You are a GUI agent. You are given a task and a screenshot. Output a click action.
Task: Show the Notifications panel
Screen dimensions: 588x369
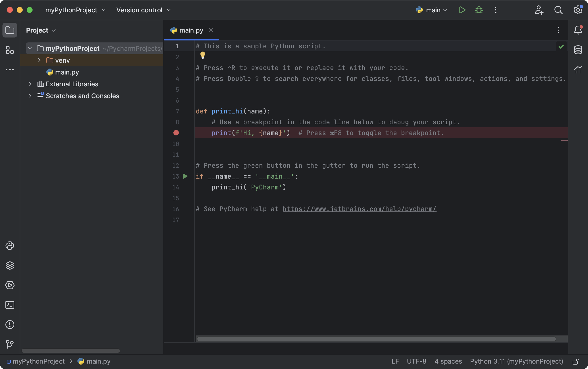(578, 30)
